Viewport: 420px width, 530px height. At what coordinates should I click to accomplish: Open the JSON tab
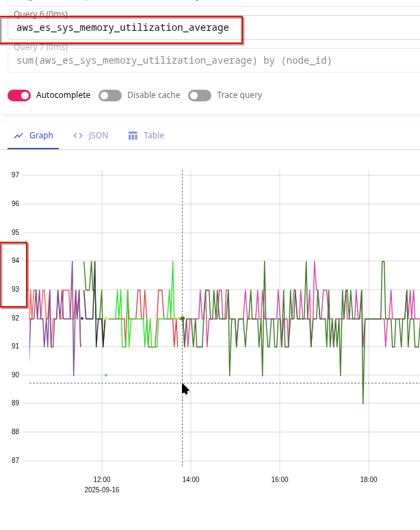pos(99,136)
